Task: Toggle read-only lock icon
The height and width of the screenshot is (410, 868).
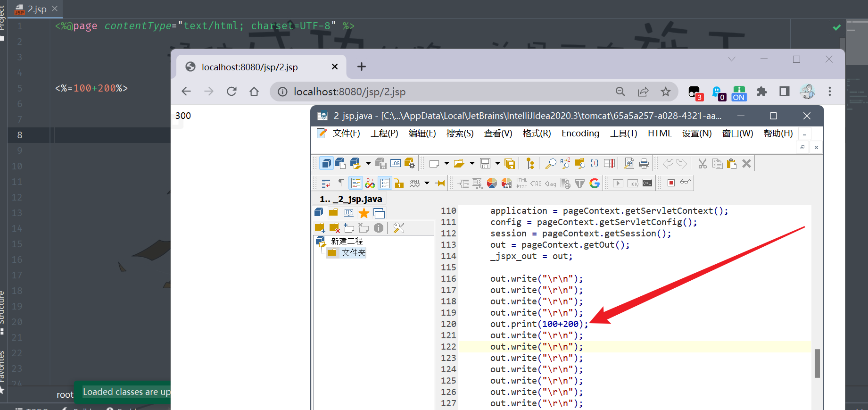Action: click(x=399, y=183)
